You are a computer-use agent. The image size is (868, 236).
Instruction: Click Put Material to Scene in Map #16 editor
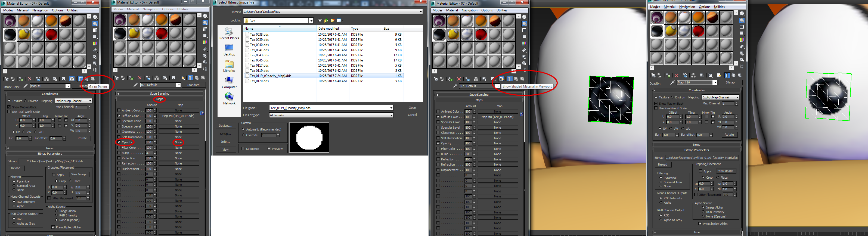660,76
